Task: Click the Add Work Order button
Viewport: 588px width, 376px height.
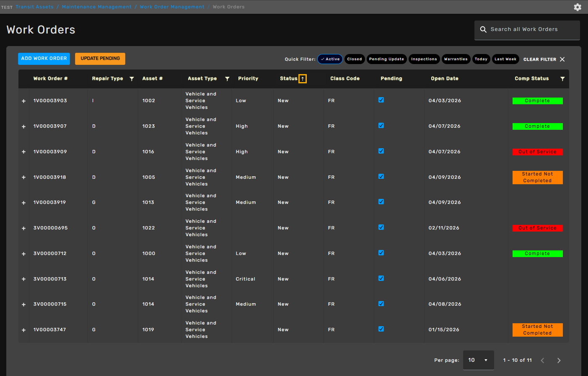Action: click(44, 59)
